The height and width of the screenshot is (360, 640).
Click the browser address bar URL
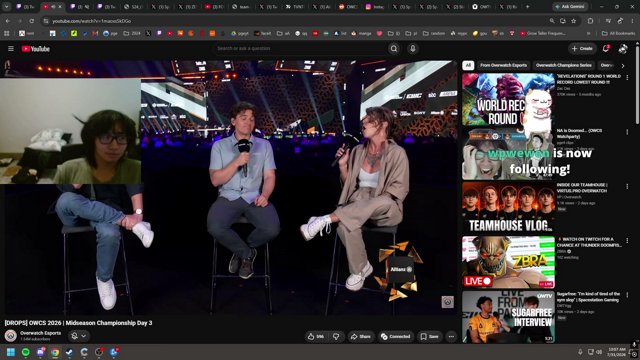click(91, 21)
